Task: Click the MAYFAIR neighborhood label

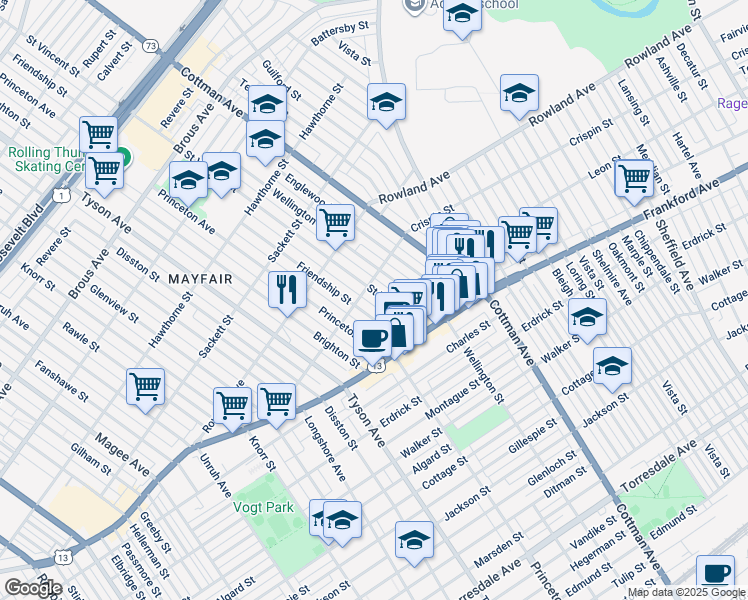Action: coord(200,279)
